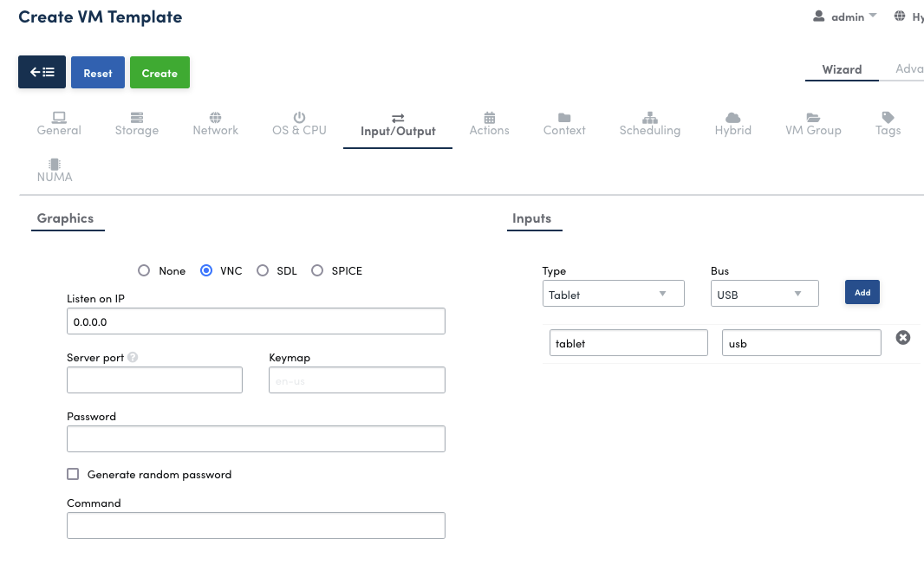The width and height of the screenshot is (924, 571).
Task: Switch to the Context tab
Action: coord(564,124)
